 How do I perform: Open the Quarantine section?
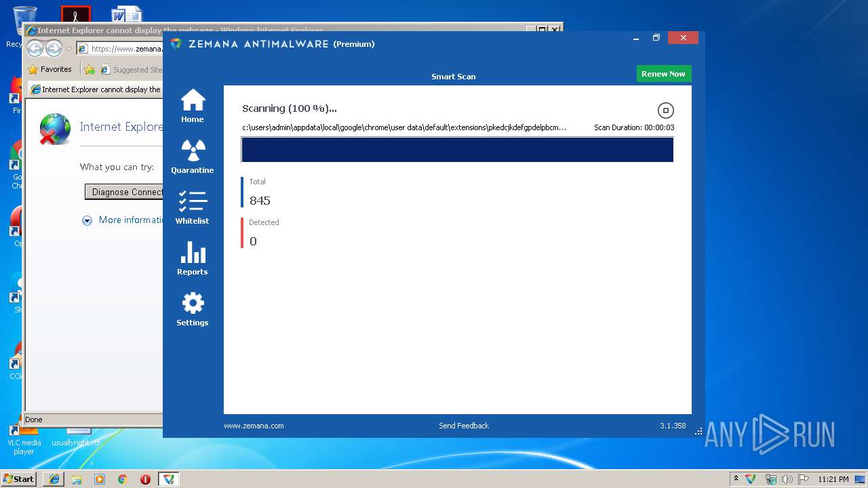[x=193, y=157]
